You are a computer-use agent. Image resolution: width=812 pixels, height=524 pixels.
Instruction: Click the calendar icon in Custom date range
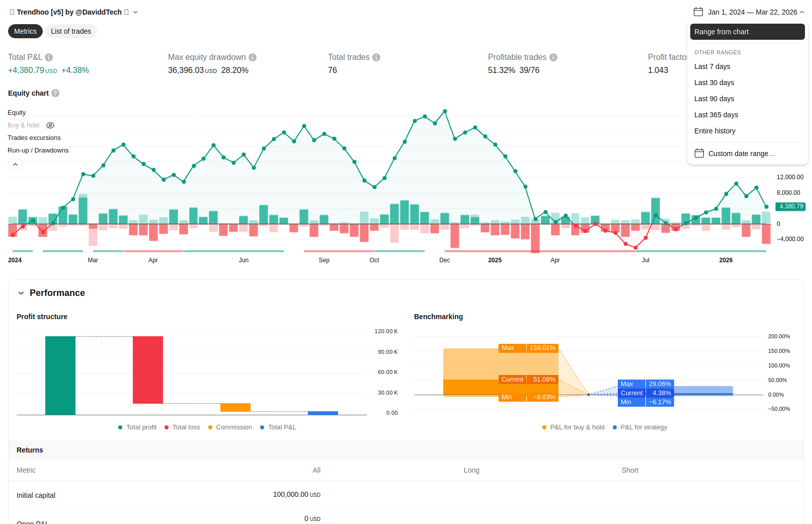(x=699, y=153)
